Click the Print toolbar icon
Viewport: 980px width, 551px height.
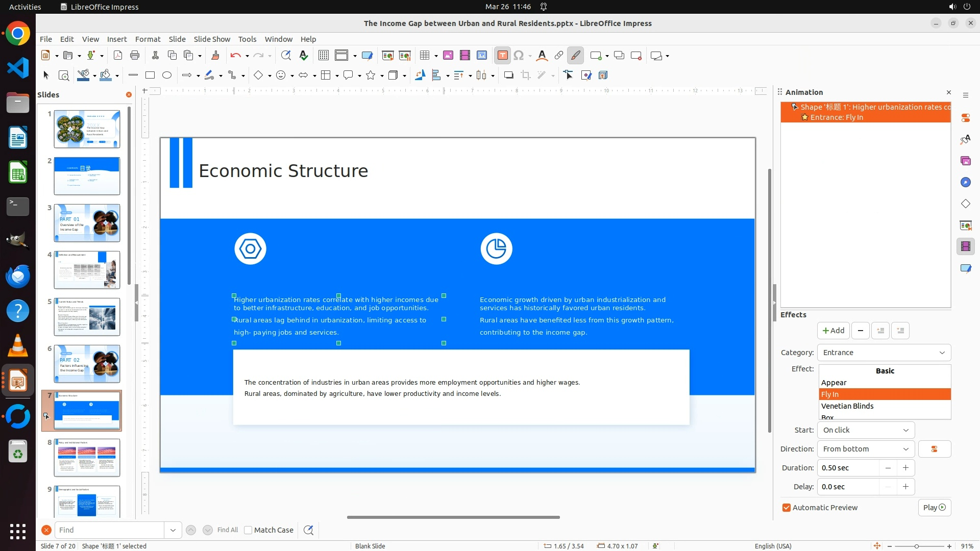pyautogui.click(x=135, y=56)
